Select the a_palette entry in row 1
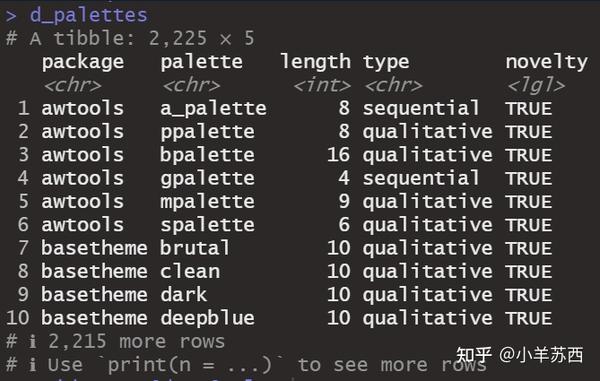 213,108
